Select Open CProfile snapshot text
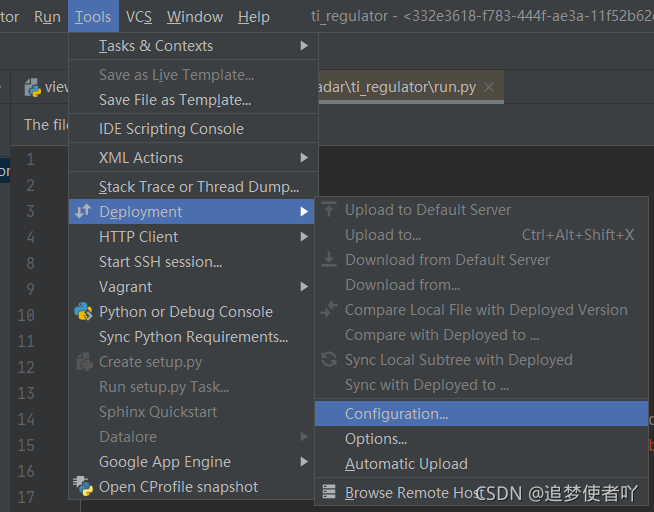 click(x=179, y=487)
